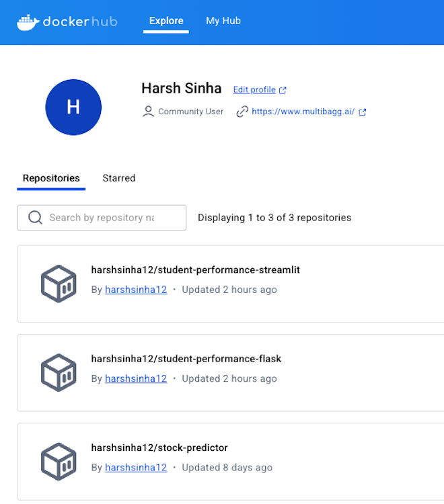Open harshsinha12/student-performance-streamlit repository title
Image resolution: width=444 pixels, height=504 pixels.
coord(195,269)
